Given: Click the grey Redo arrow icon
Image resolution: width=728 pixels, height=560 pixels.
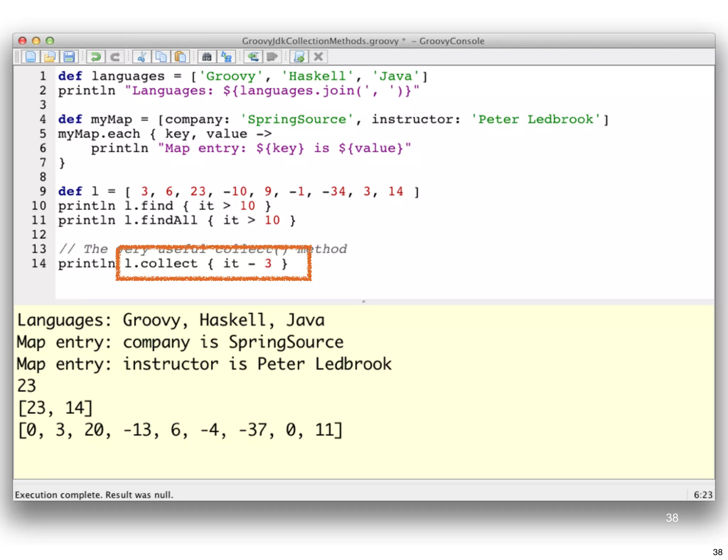Looking at the screenshot, I should pyautogui.click(x=114, y=57).
